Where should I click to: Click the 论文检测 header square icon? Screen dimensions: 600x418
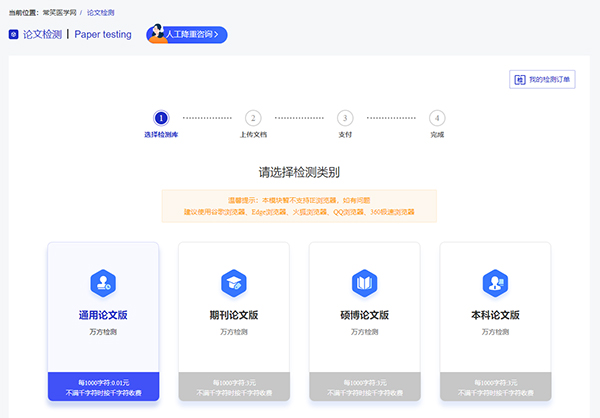pos(13,34)
